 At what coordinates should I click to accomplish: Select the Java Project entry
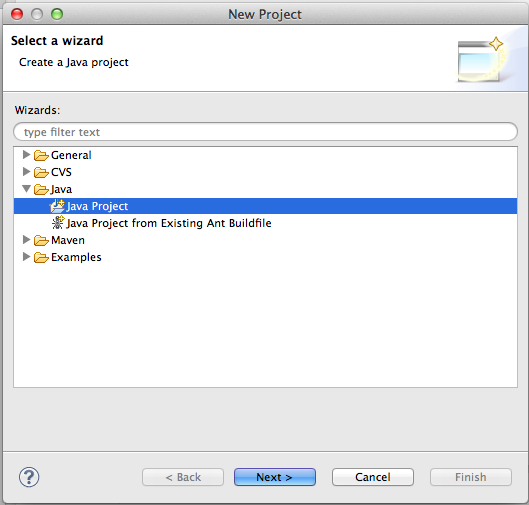tap(265, 206)
